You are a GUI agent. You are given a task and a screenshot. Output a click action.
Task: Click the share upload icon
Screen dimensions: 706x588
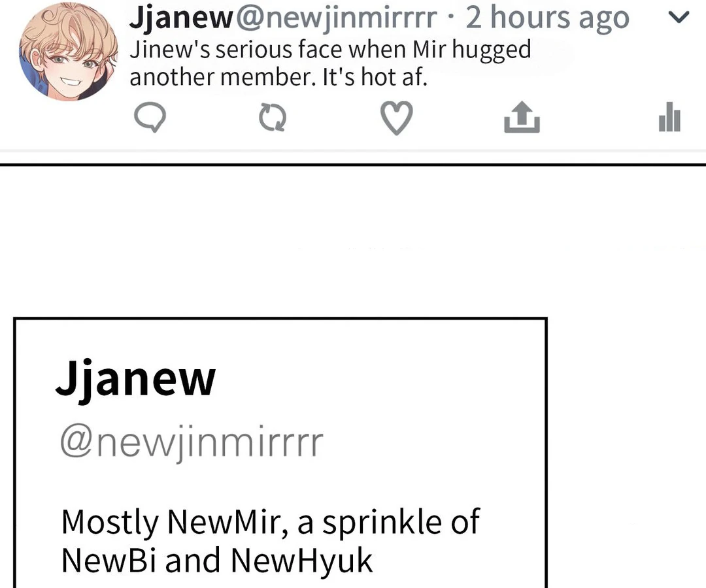coord(522,119)
